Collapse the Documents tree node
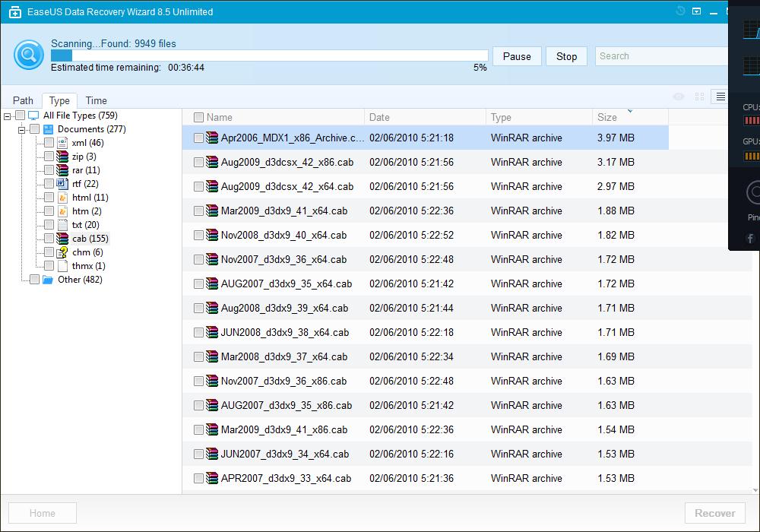This screenshot has width=760, height=532. coord(21,130)
